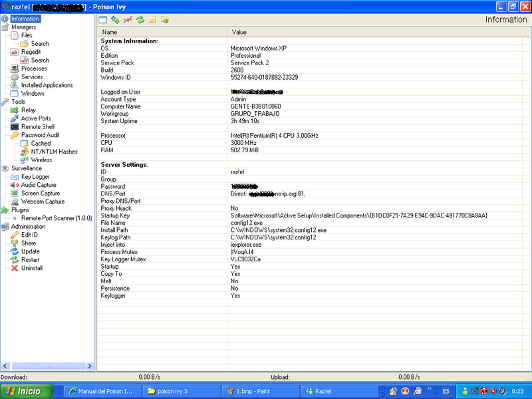Click the Share icon
Viewport: 532px width, 399px height.
[x=14, y=243]
